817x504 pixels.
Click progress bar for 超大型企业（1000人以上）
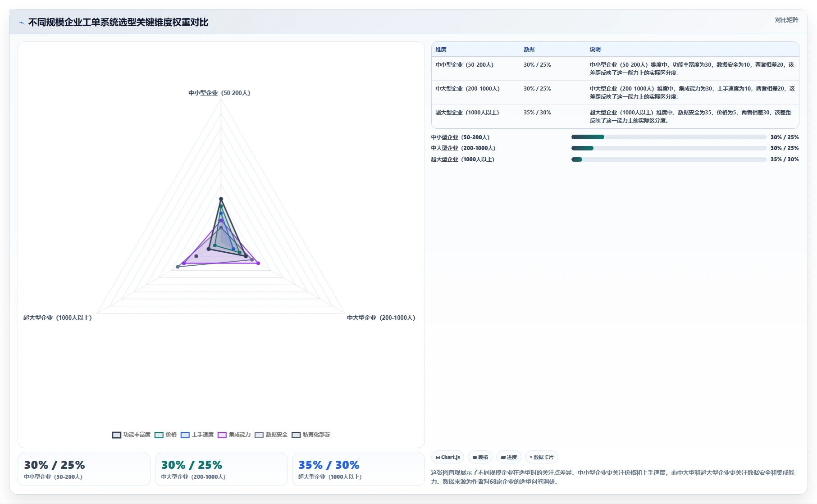tap(669, 159)
